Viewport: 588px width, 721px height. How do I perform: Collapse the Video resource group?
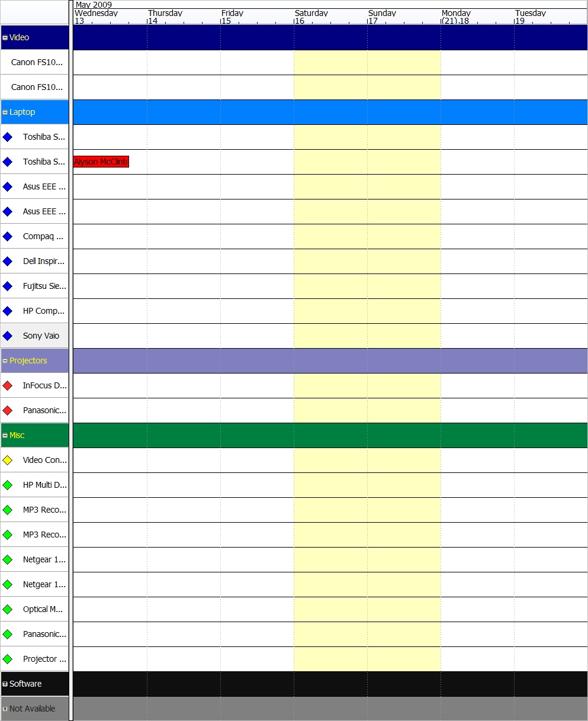click(5, 37)
